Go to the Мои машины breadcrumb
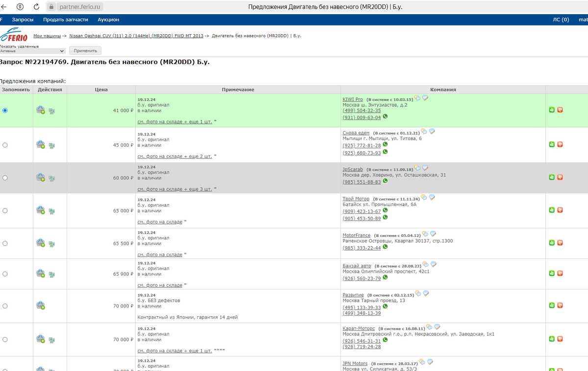588x371 pixels. coord(47,36)
